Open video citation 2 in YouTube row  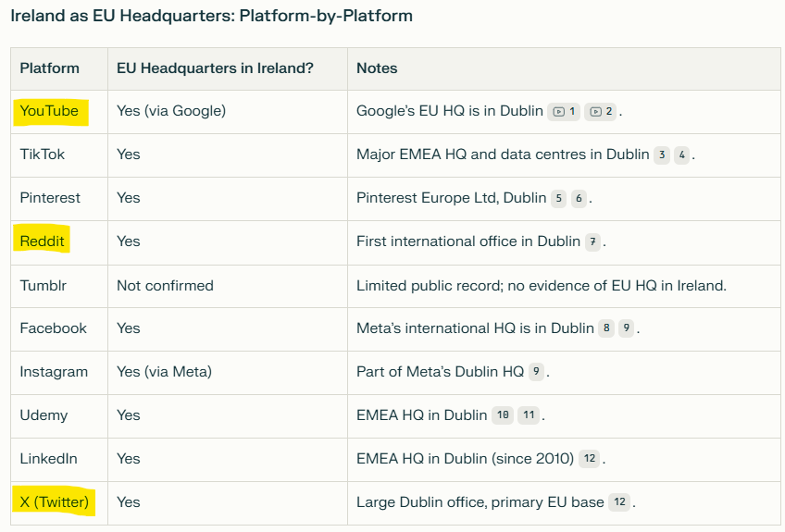601,112
